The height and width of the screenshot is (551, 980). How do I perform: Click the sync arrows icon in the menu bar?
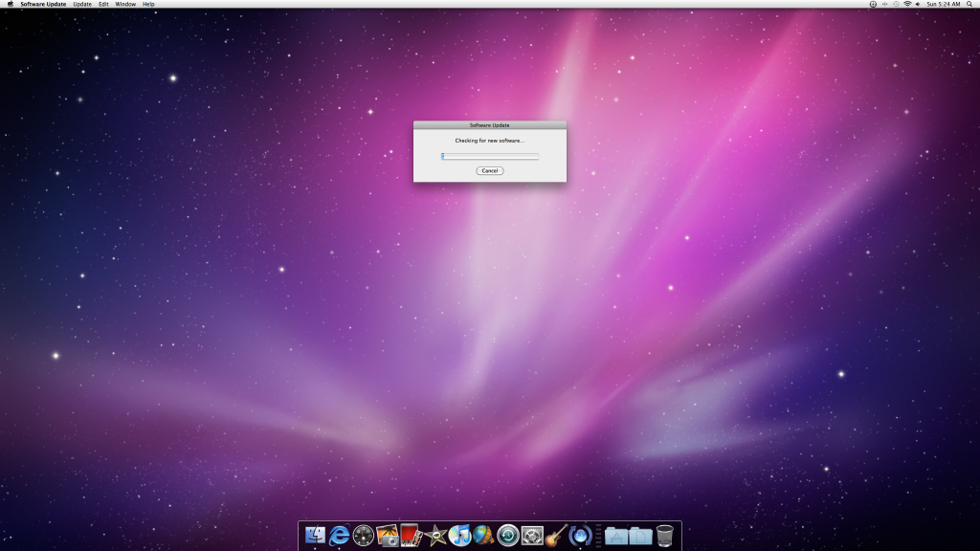click(x=884, y=4)
